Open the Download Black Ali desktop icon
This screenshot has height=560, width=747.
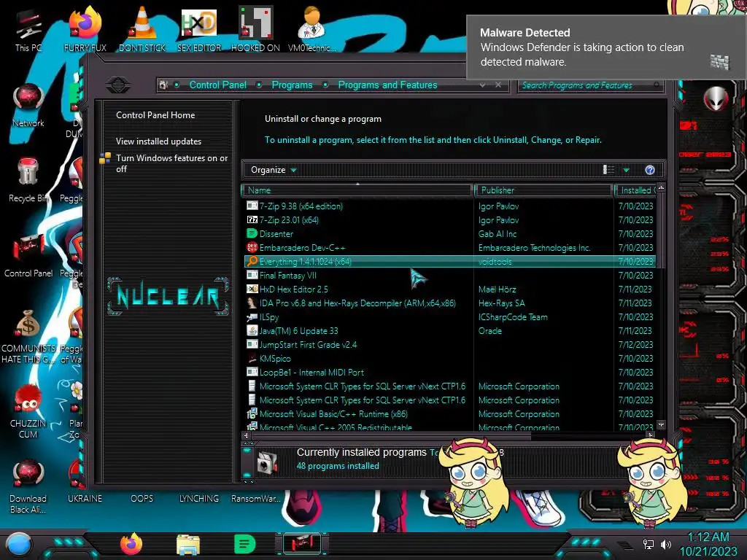[x=28, y=486]
